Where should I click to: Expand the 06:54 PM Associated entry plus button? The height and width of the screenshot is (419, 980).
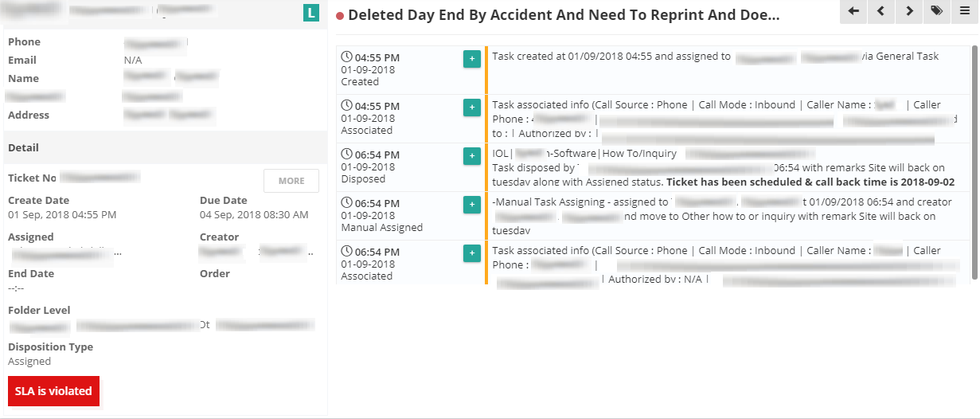click(x=471, y=253)
